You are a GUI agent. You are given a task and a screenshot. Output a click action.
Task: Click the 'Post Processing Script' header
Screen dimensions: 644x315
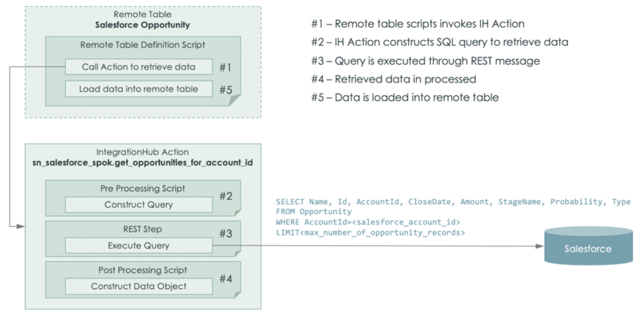click(142, 270)
